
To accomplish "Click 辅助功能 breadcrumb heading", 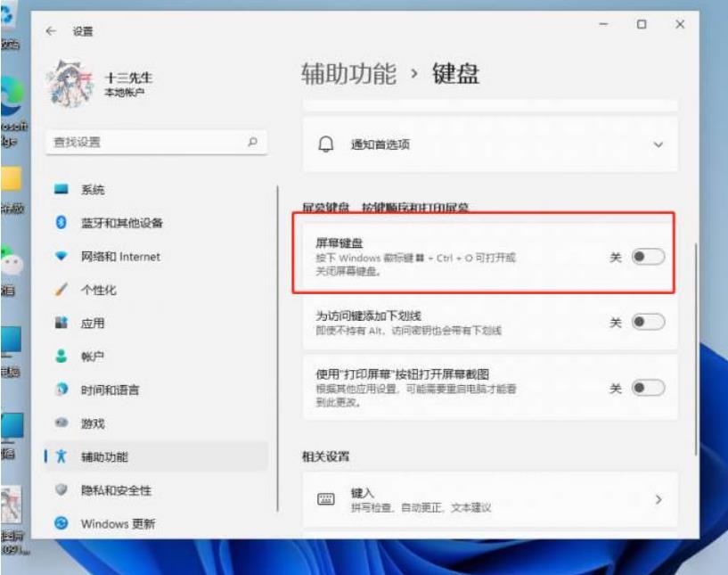I will coord(348,73).
